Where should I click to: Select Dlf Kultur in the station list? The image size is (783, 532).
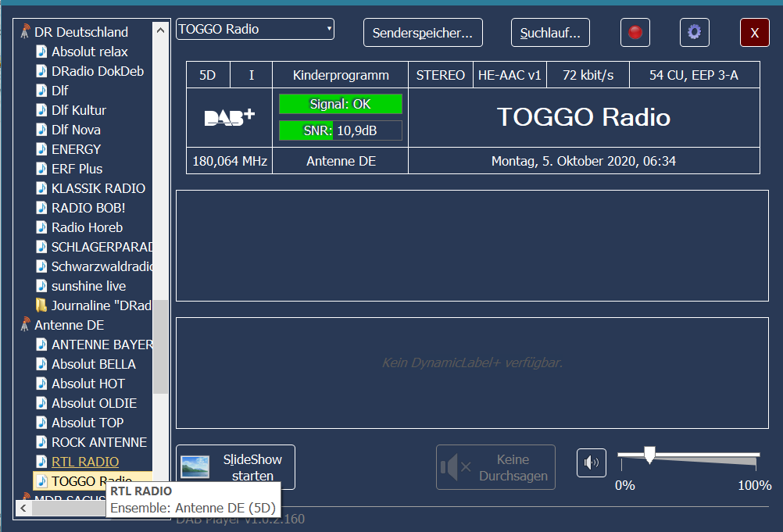78,110
